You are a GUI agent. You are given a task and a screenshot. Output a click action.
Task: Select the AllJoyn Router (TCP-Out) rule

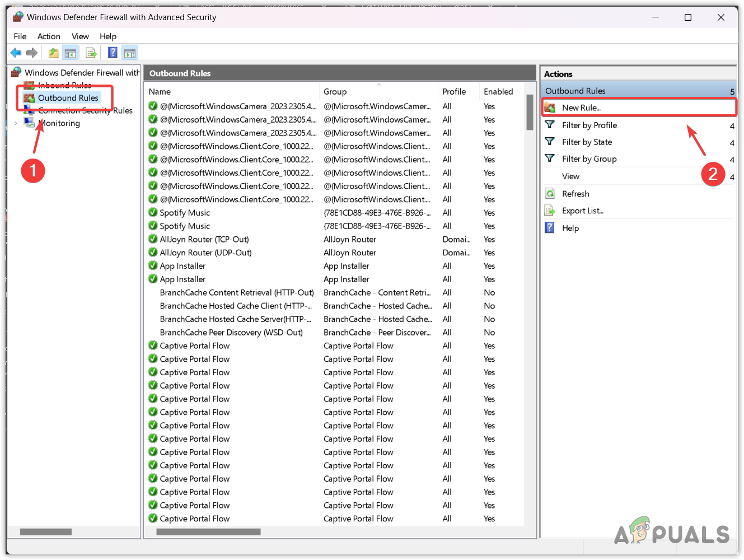pyautogui.click(x=204, y=239)
